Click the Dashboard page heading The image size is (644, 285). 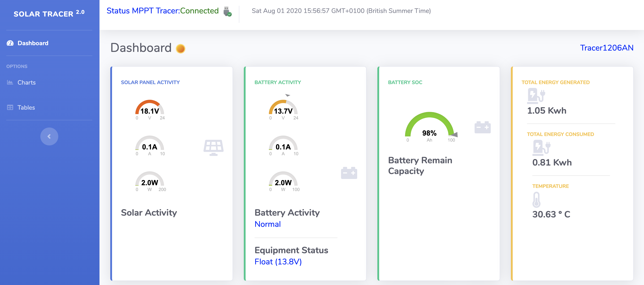pyautogui.click(x=141, y=47)
